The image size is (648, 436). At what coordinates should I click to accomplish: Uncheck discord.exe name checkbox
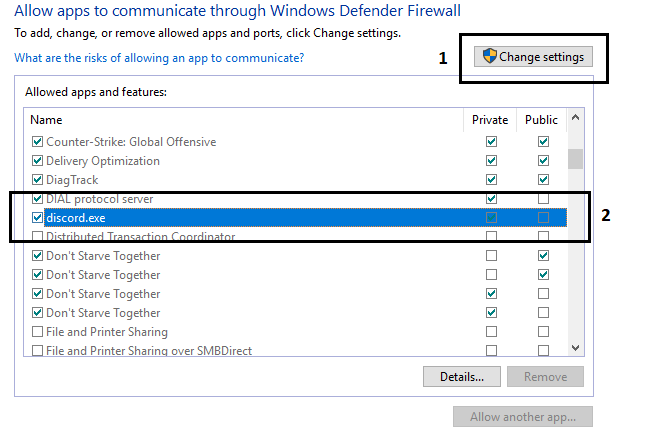click(37, 217)
